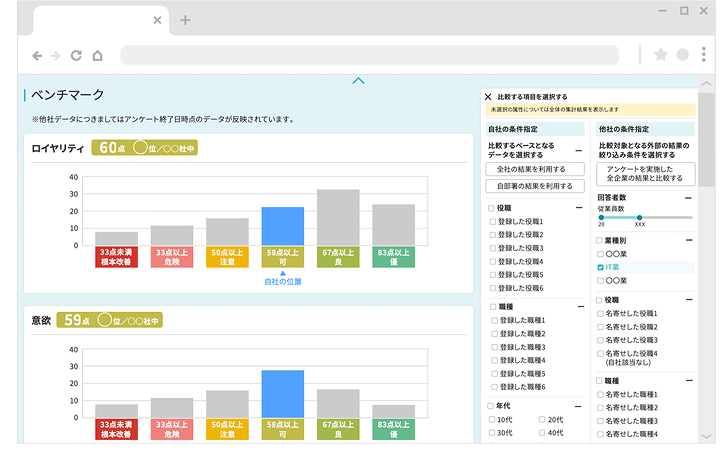Check 名寄せした役職2
Screen dimensions: 728x462
pos(600,327)
